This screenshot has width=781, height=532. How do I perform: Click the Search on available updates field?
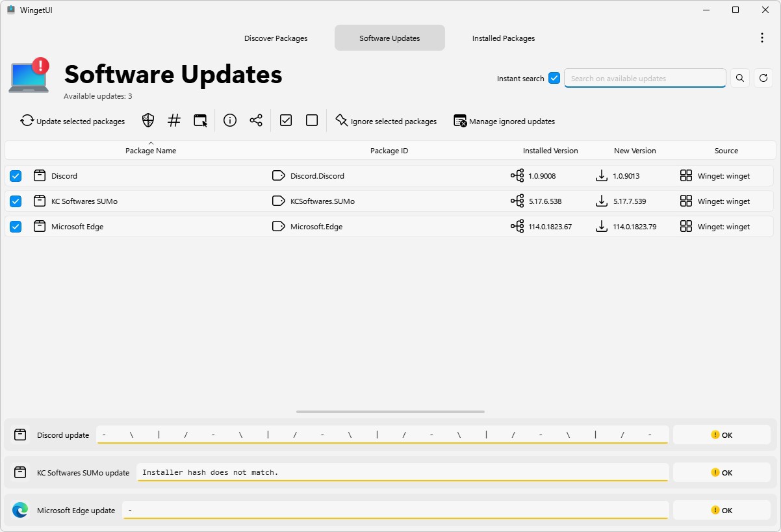tap(645, 79)
